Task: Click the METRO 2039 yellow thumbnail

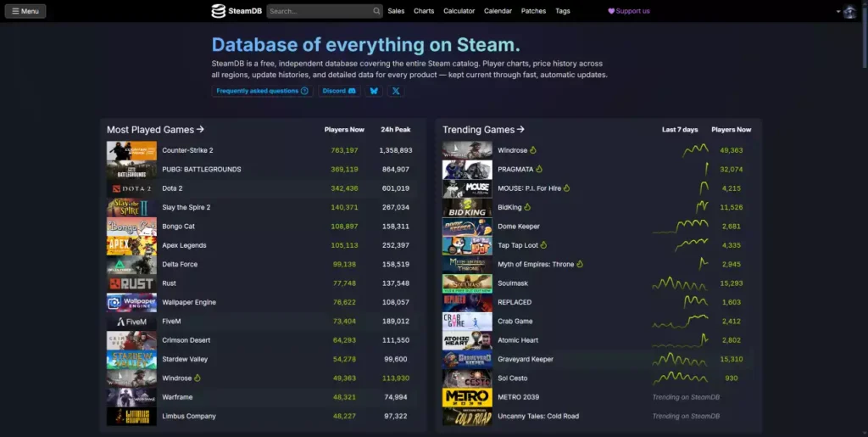Action: pyautogui.click(x=467, y=397)
